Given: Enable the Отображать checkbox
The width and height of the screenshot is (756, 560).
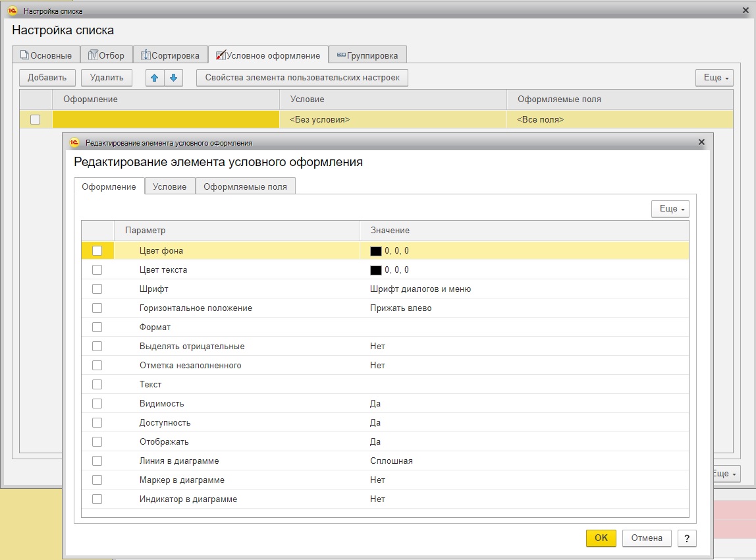Looking at the screenshot, I should point(97,441).
